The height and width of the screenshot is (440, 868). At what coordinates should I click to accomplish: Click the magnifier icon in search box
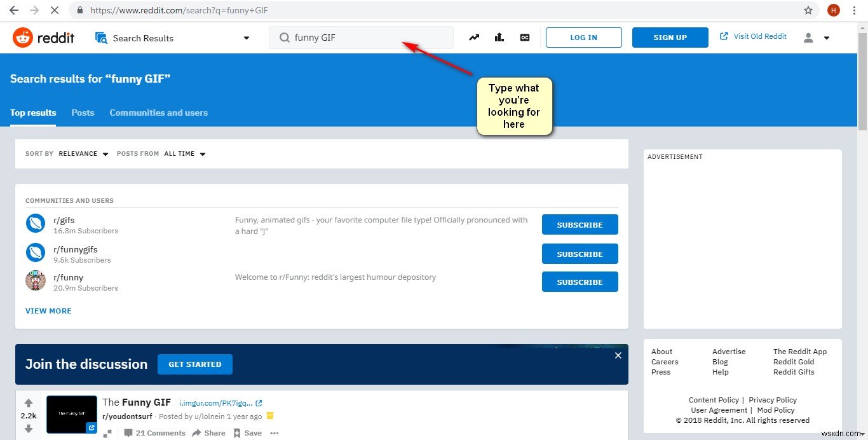pyautogui.click(x=284, y=38)
